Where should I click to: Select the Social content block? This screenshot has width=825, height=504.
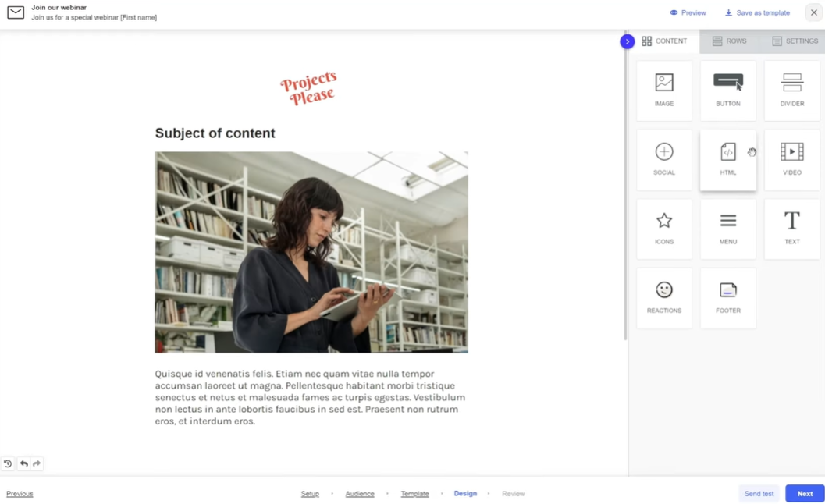pos(663,158)
